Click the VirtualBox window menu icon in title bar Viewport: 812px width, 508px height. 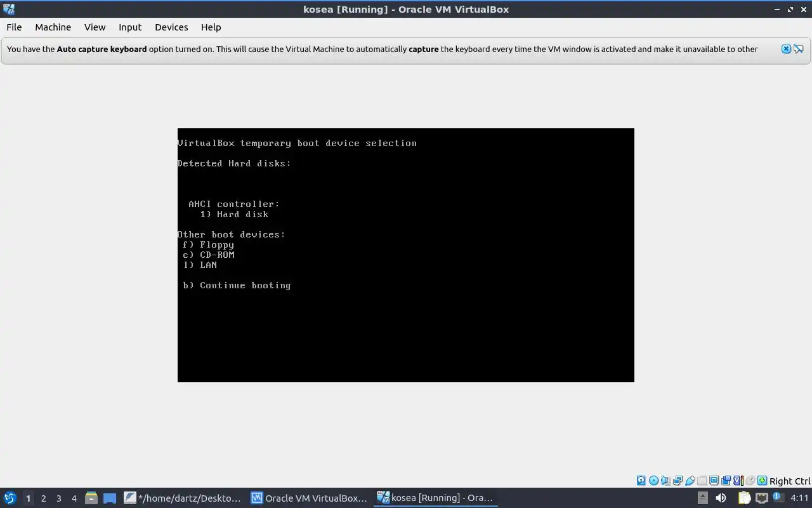pyautogui.click(x=9, y=9)
